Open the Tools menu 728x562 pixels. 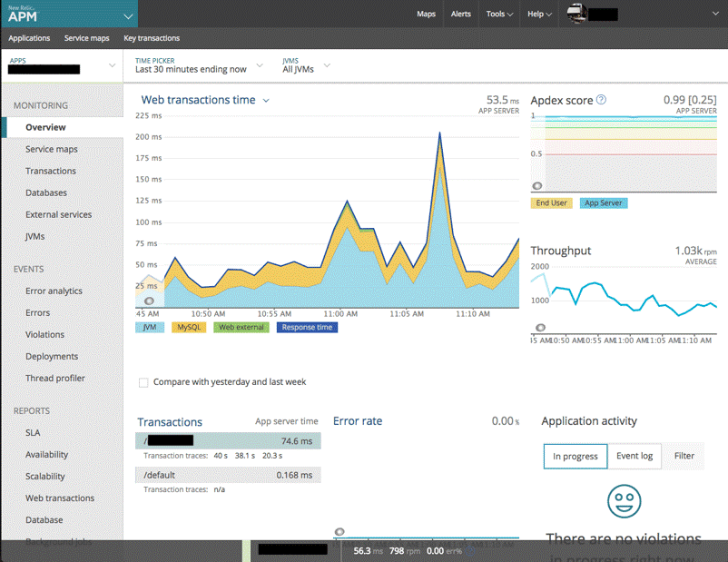(x=498, y=14)
